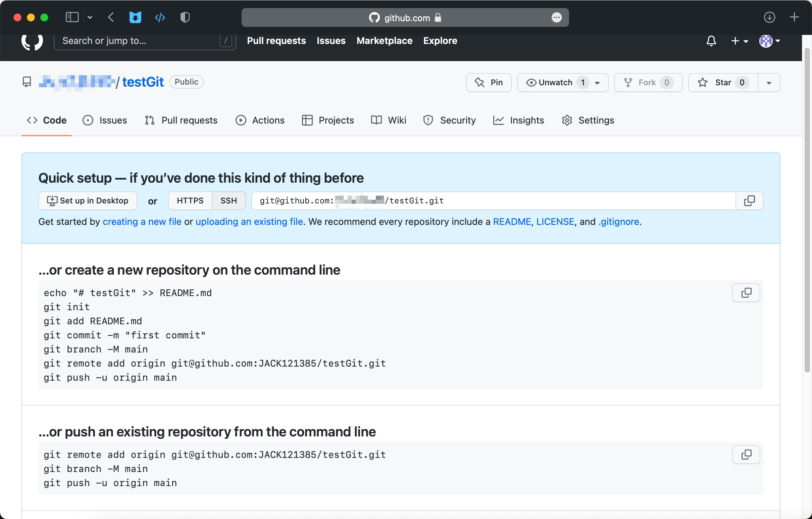Open Issues in top navigation bar
This screenshot has height=519, width=812.
pos(331,41)
